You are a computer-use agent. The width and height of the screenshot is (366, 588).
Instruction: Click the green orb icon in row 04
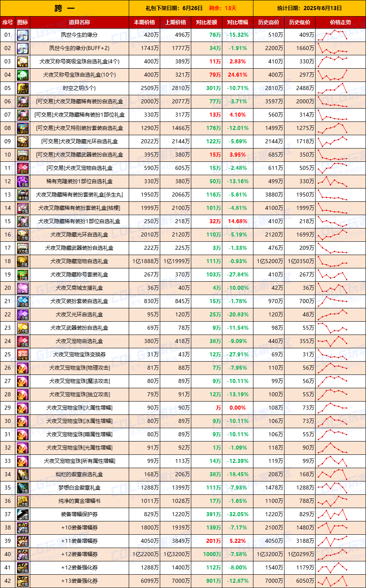(x=23, y=75)
